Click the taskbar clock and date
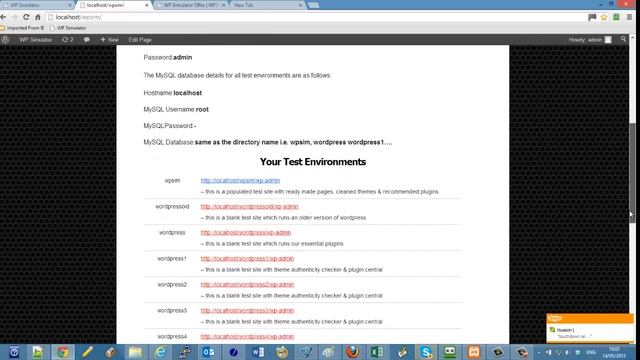640x360 pixels. [x=614, y=352]
